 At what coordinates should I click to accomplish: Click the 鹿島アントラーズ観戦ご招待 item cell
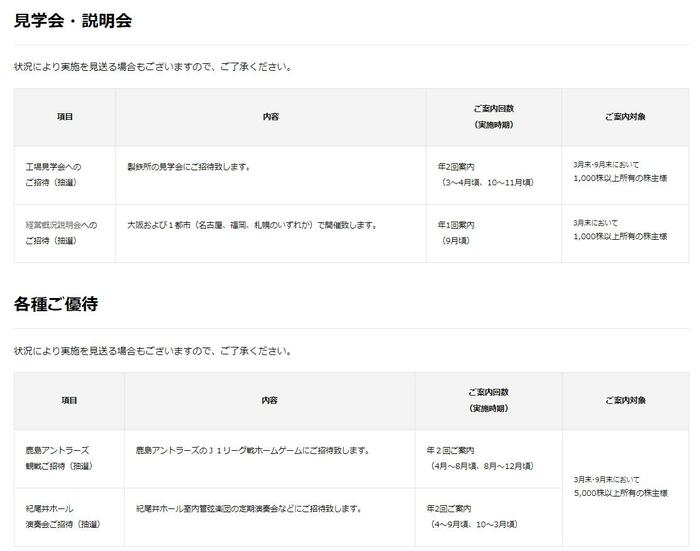[x=62, y=459]
